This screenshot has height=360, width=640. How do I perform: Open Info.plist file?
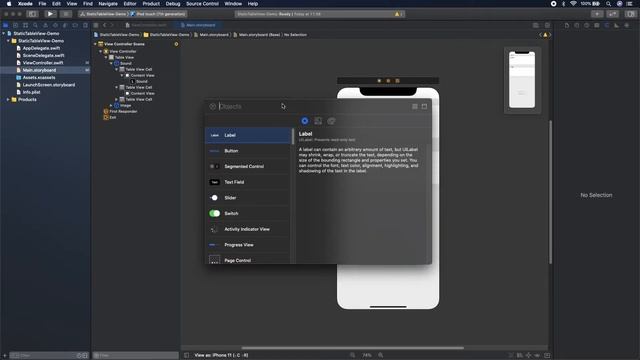click(x=31, y=92)
